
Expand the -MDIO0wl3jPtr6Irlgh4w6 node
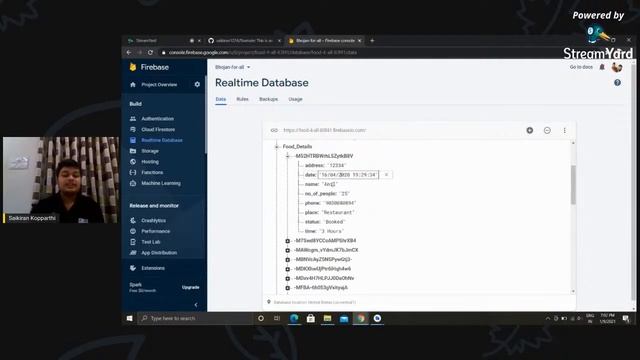[x=288, y=269]
